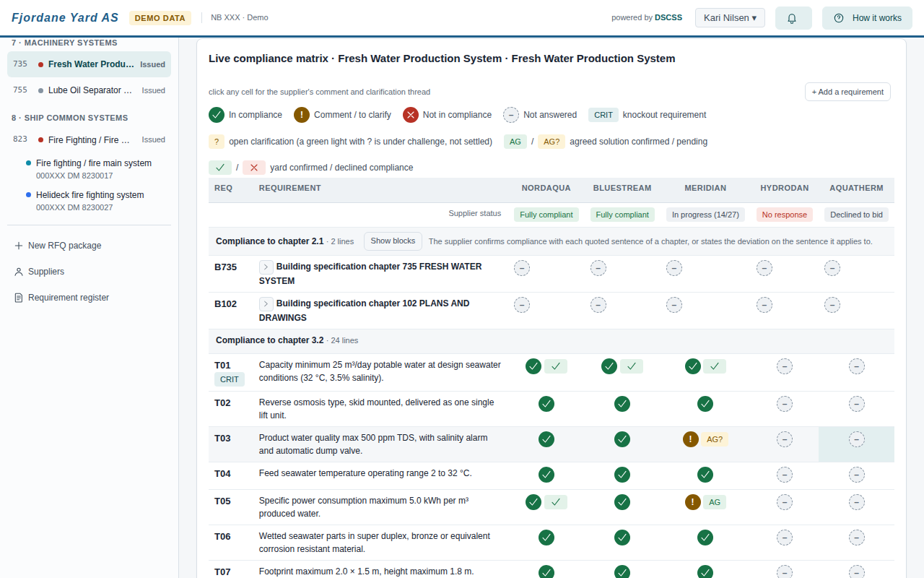Click Aquatherm Declined to bid status
Viewport: 924px width, 578px height.
pos(856,215)
